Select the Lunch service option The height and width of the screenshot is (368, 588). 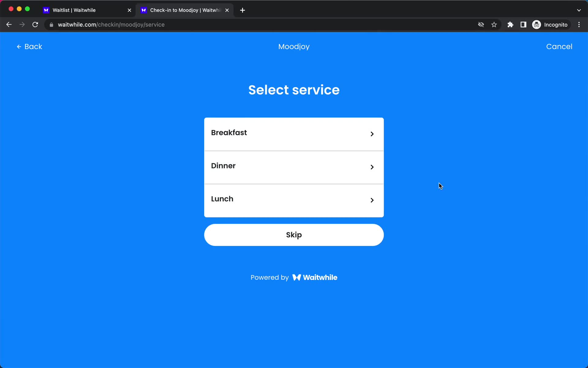pos(294,198)
